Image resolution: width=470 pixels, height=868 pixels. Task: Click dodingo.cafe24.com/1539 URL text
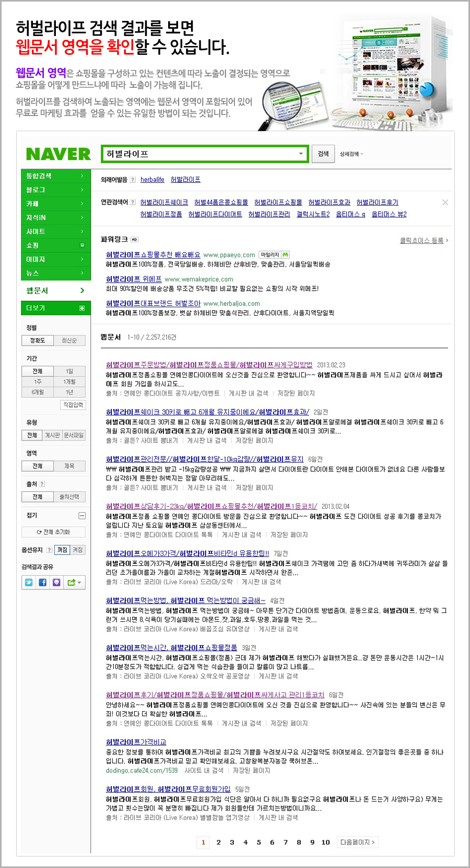pos(142,770)
